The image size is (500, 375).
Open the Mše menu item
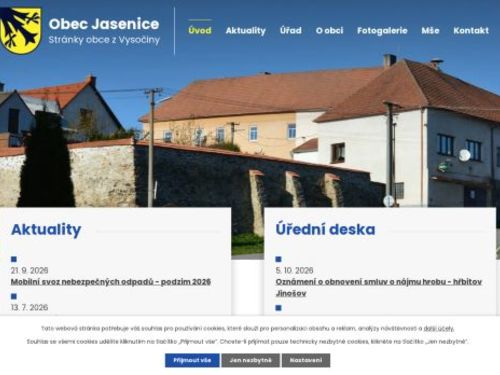pyautogui.click(x=430, y=30)
